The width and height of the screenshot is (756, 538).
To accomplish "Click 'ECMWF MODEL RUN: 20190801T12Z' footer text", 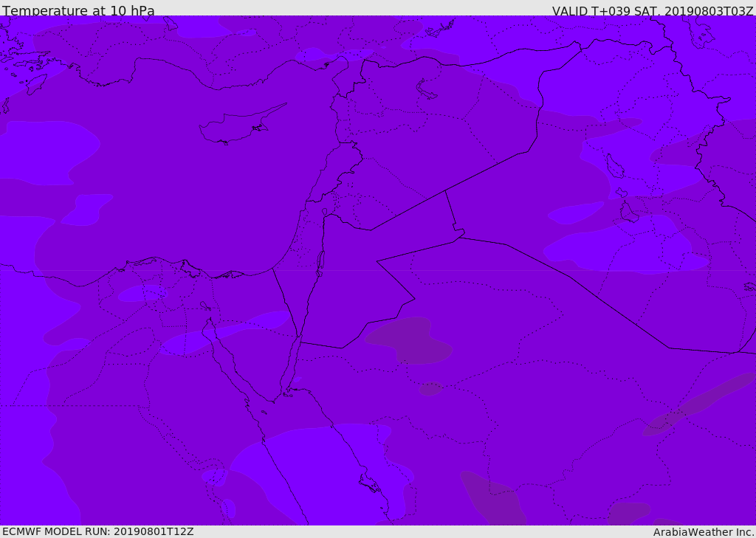I will pyautogui.click(x=98, y=531).
